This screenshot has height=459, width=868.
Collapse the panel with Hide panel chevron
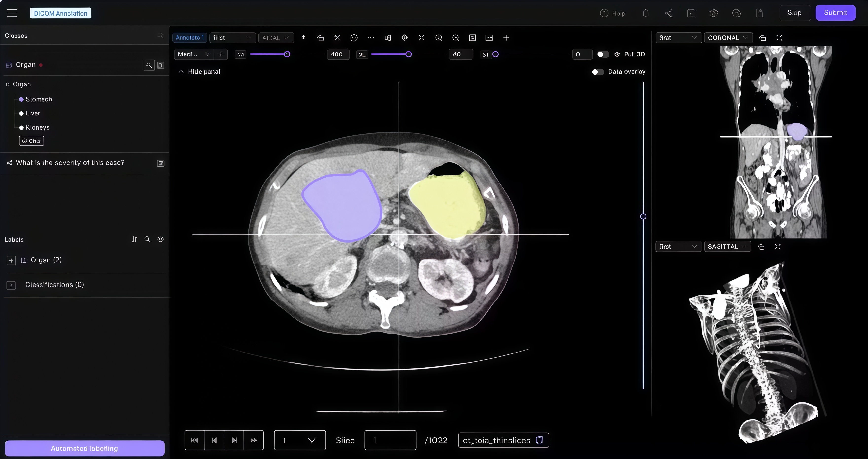point(181,72)
